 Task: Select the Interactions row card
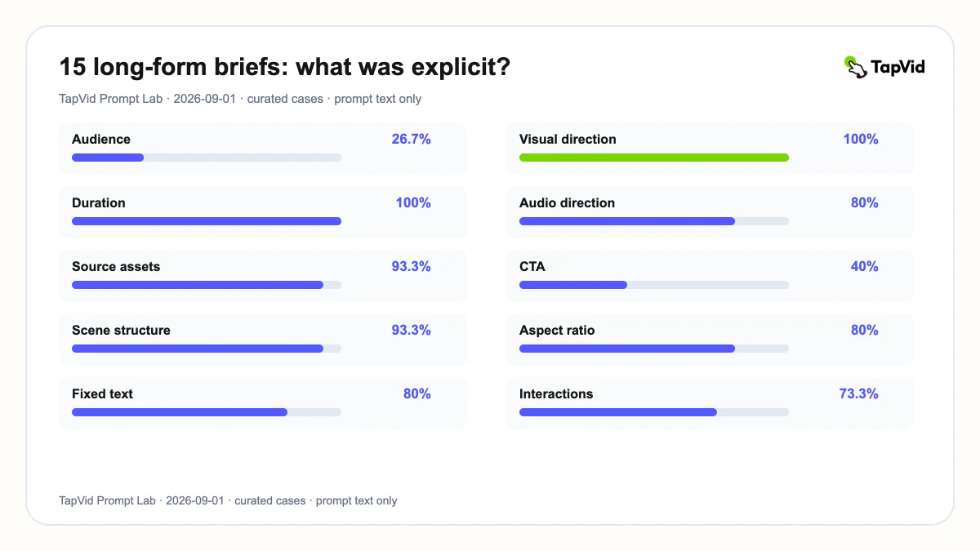coord(710,403)
